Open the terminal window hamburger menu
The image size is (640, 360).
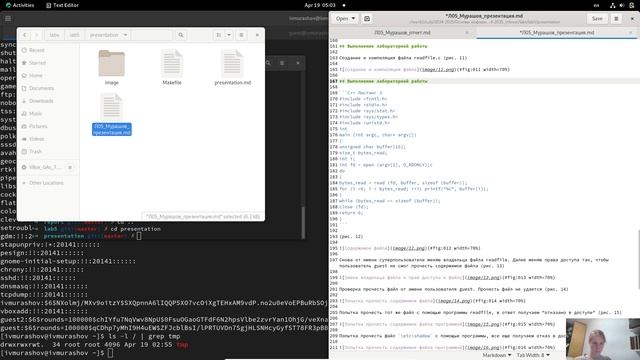coord(8,18)
